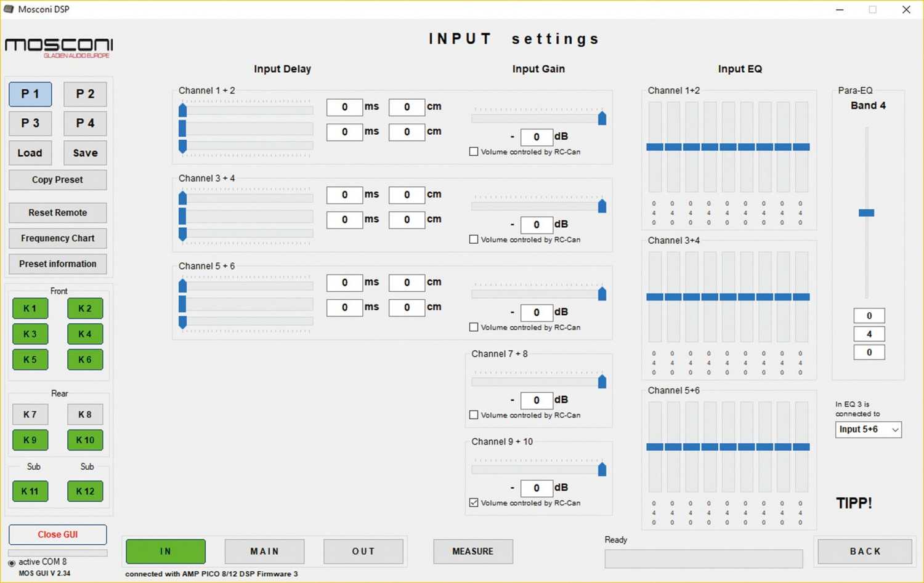Click Para-EQ middle field showing 4
The width and height of the screenshot is (924, 583).
tap(869, 334)
